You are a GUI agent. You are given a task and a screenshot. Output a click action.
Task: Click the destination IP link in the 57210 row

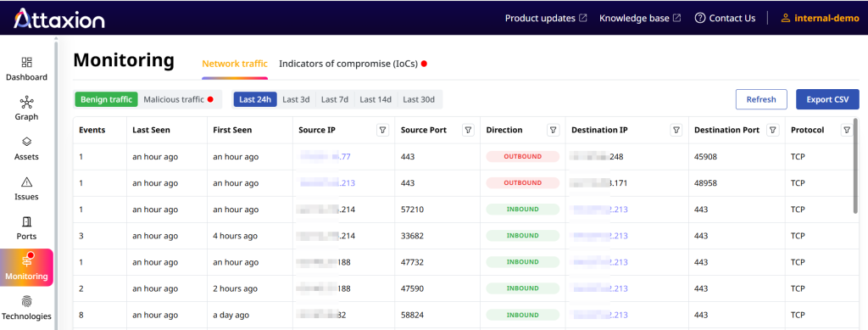pos(600,210)
